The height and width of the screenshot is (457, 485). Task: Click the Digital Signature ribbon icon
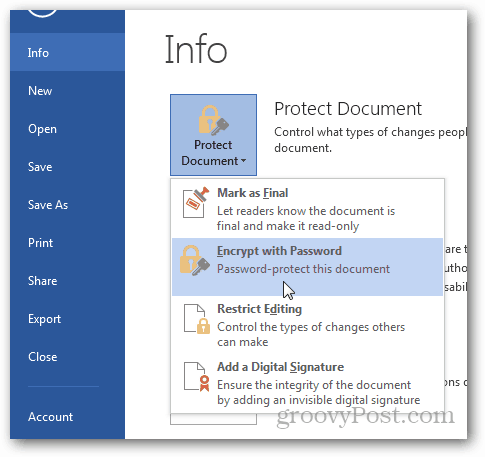[197, 377]
